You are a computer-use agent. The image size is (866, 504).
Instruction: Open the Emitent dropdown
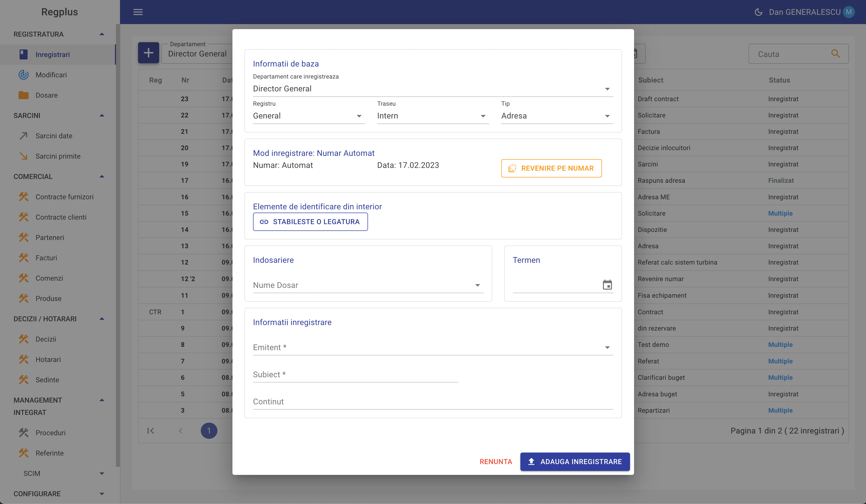pyautogui.click(x=433, y=347)
